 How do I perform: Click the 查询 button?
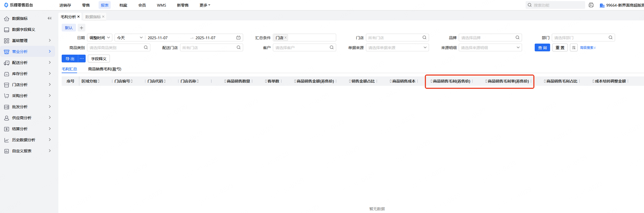542,48
